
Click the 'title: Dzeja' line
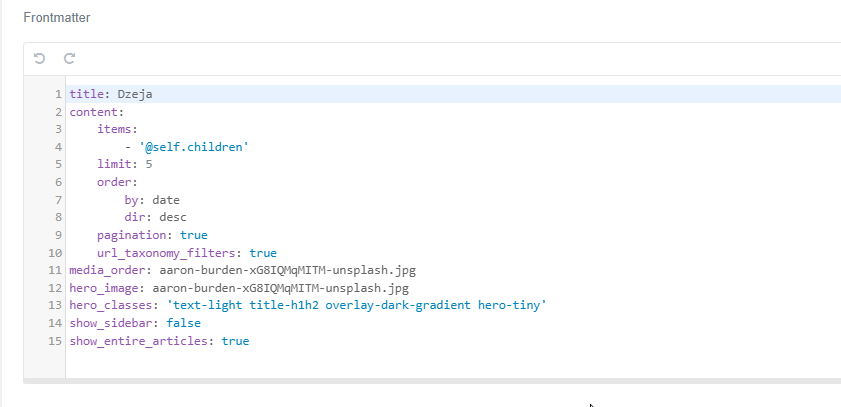111,94
